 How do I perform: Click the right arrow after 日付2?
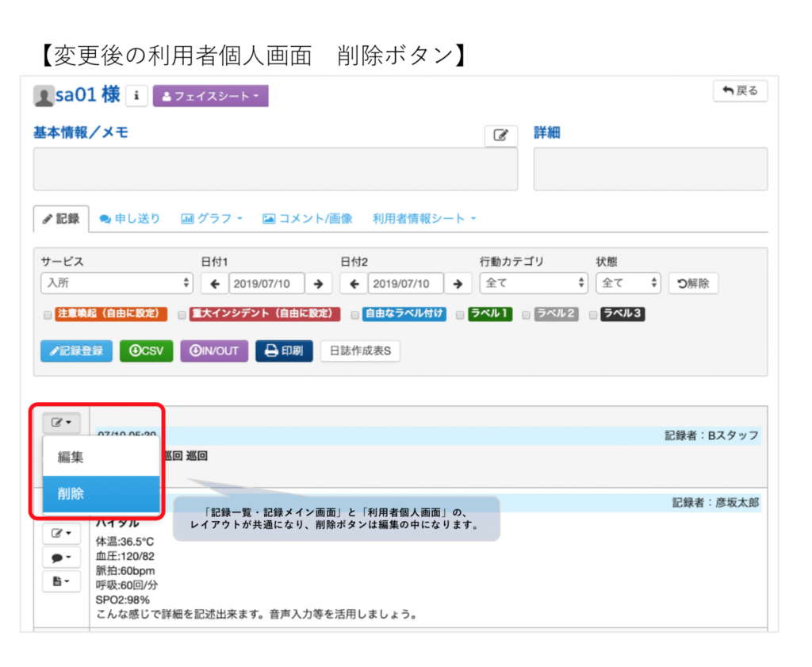[x=458, y=283]
